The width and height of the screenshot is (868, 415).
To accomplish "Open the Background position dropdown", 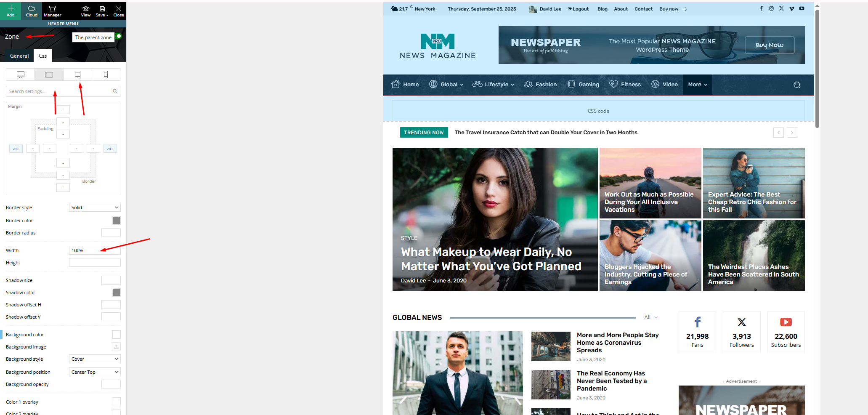I will [95, 372].
